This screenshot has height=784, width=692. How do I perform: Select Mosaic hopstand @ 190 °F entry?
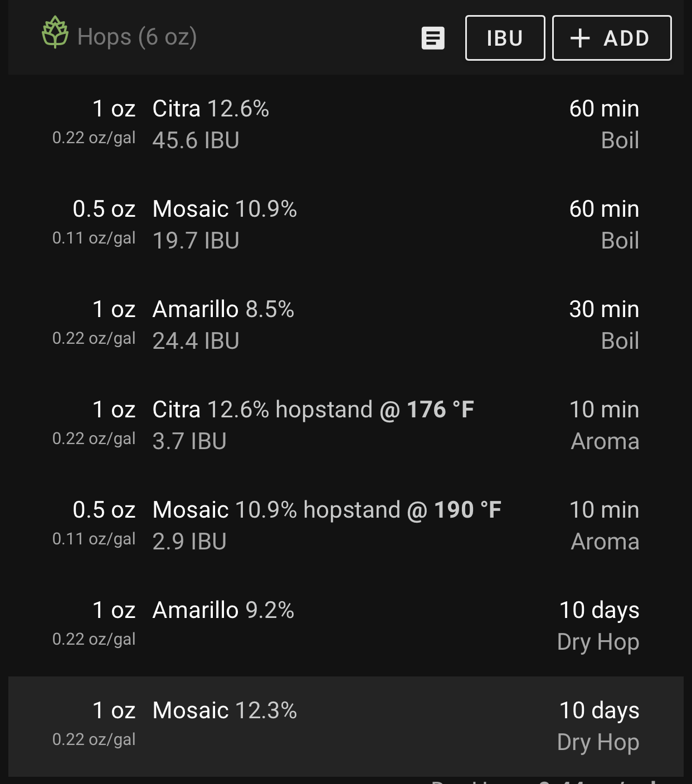pos(345,526)
